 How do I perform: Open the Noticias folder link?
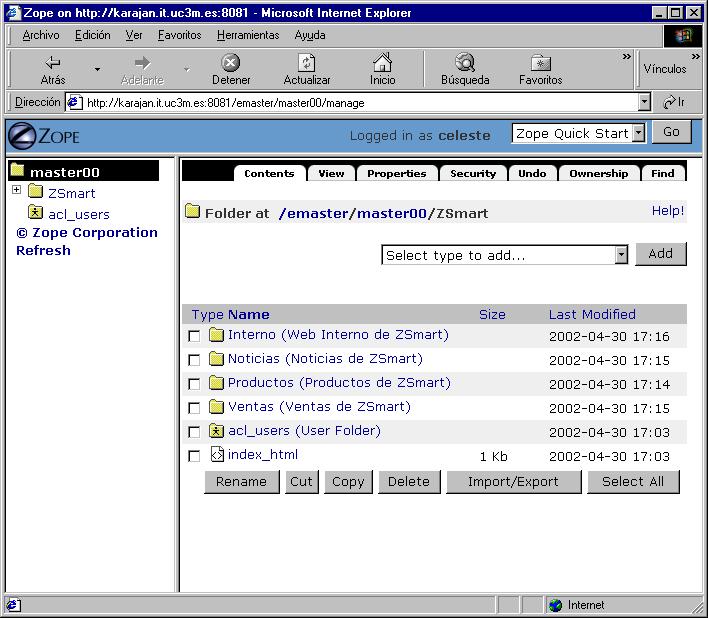(x=325, y=359)
